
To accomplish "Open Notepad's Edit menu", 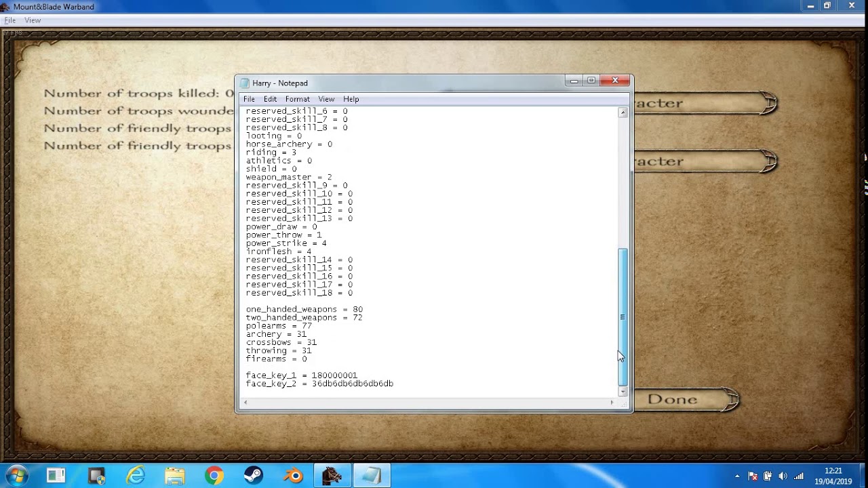I will pyautogui.click(x=270, y=99).
